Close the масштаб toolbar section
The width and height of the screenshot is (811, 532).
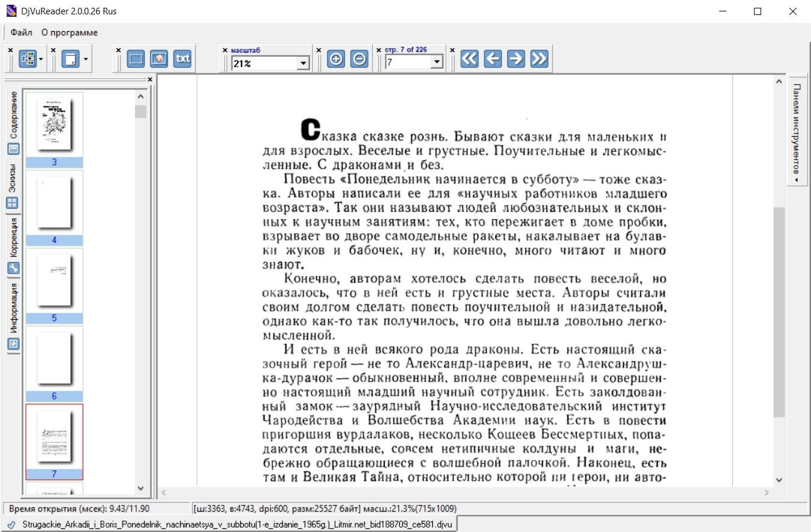225,50
